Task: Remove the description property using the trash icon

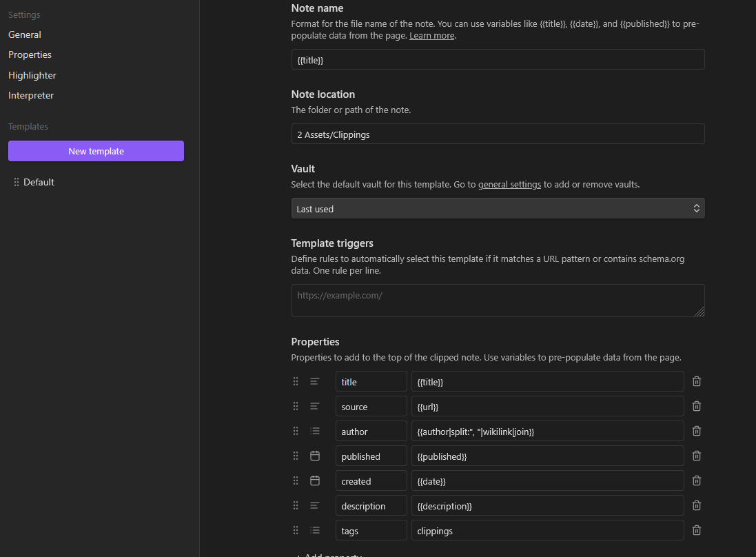Action: pyautogui.click(x=696, y=505)
